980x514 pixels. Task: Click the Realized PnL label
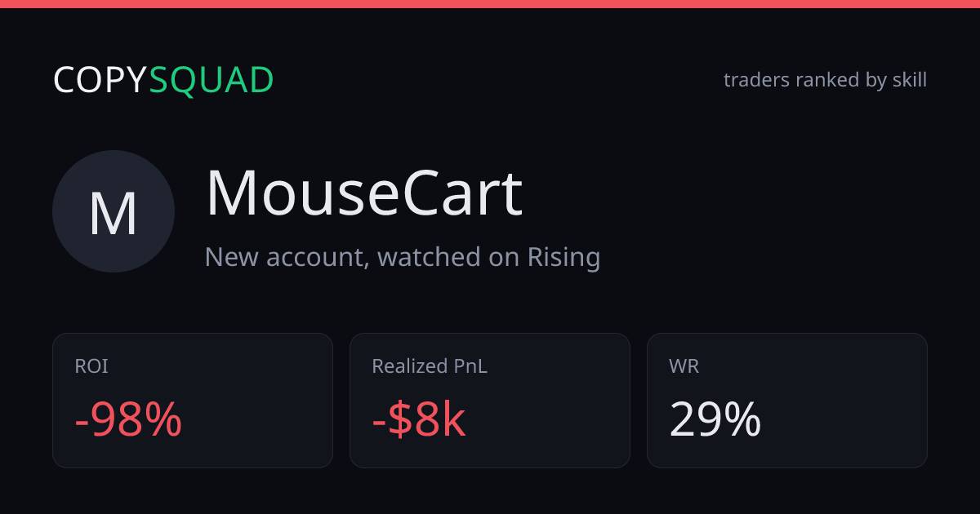pos(430,366)
